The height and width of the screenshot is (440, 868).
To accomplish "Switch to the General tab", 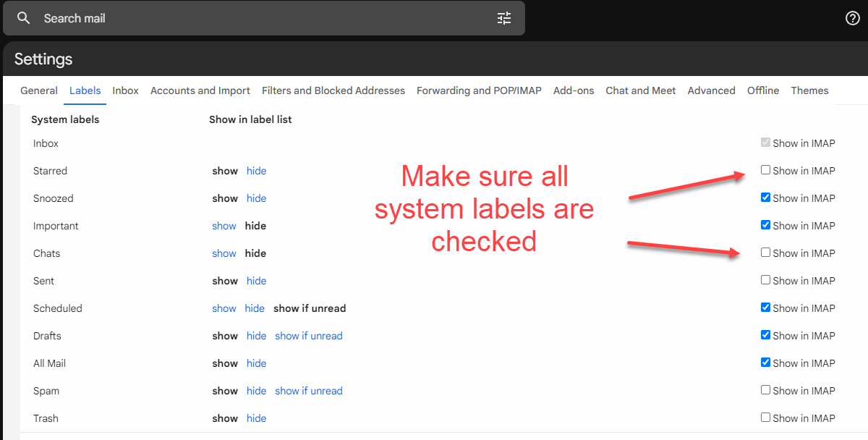I will pos(39,90).
